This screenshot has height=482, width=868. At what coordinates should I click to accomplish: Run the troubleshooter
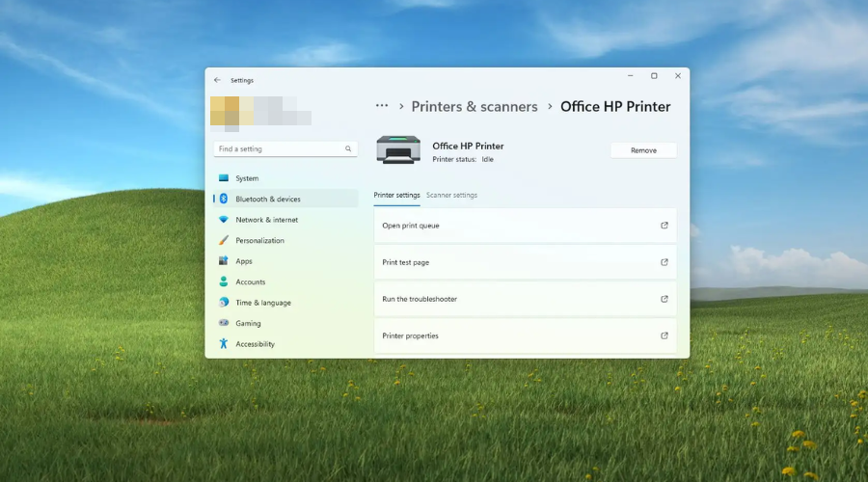tap(526, 299)
